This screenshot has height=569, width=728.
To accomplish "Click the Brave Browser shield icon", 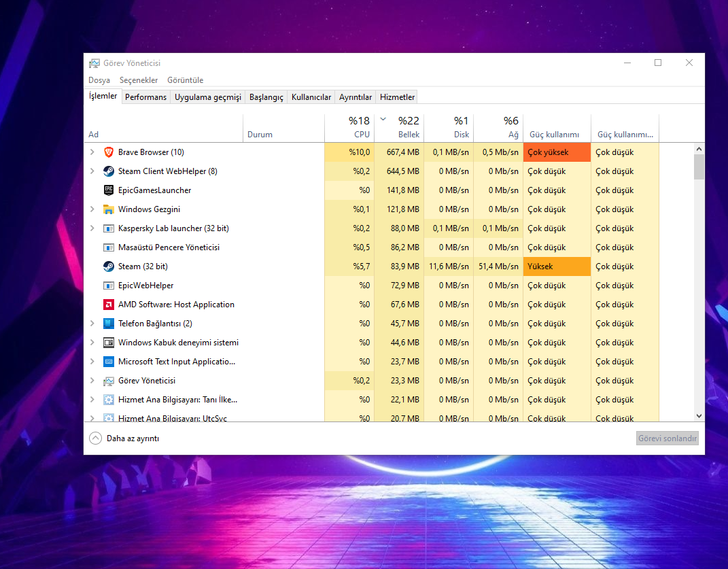I will point(109,152).
